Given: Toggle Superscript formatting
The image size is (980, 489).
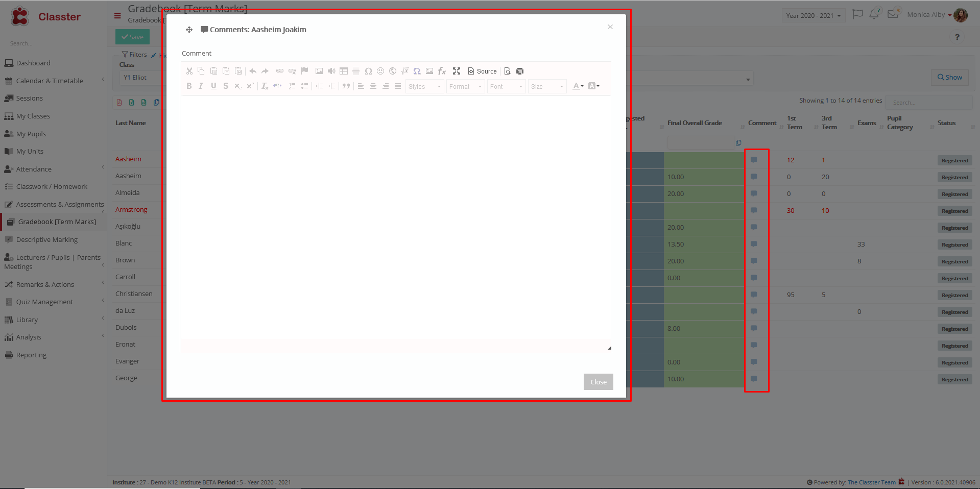Looking at the screenshot, I should [x=250, y=86].
